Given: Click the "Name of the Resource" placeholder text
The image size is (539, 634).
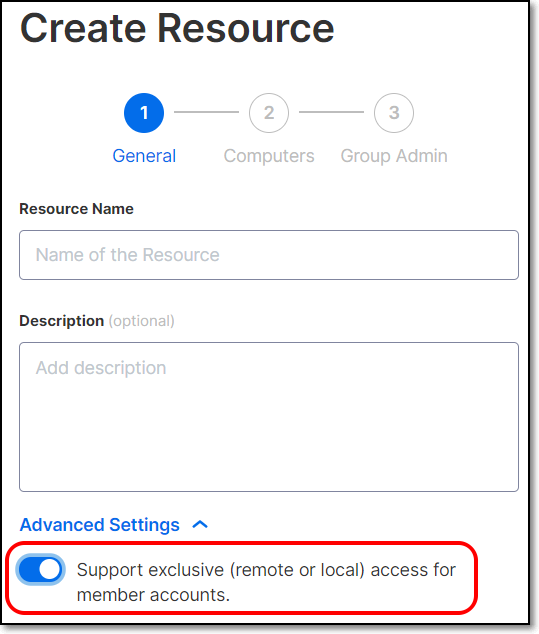Looking at the screenshot, I should (127, 255).
